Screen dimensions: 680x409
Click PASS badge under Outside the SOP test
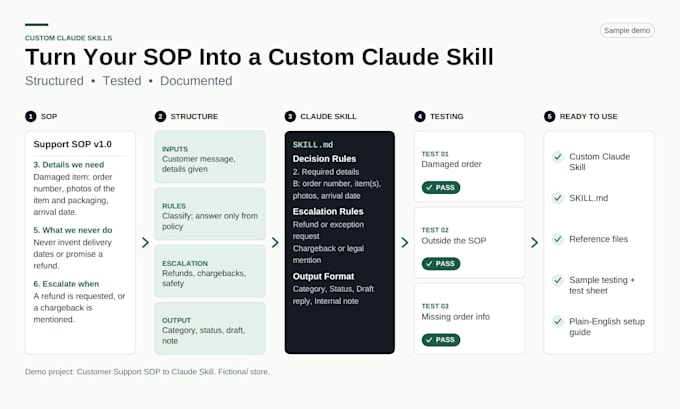[x=441, y=264]
